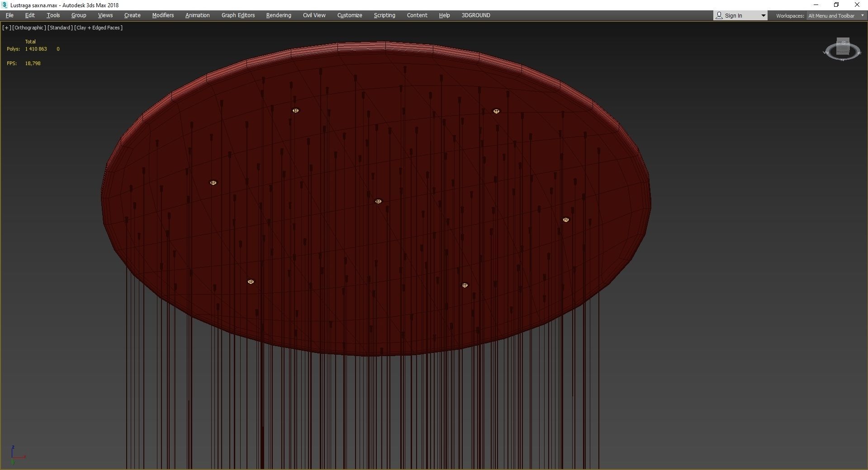Open the Rendering menu
The width and height of the screenshot is (868, 470).
(279, 15)
